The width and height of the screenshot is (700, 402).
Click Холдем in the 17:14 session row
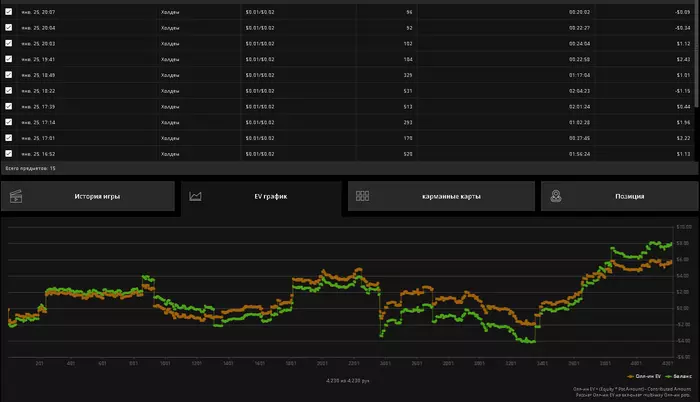point(170,122)
